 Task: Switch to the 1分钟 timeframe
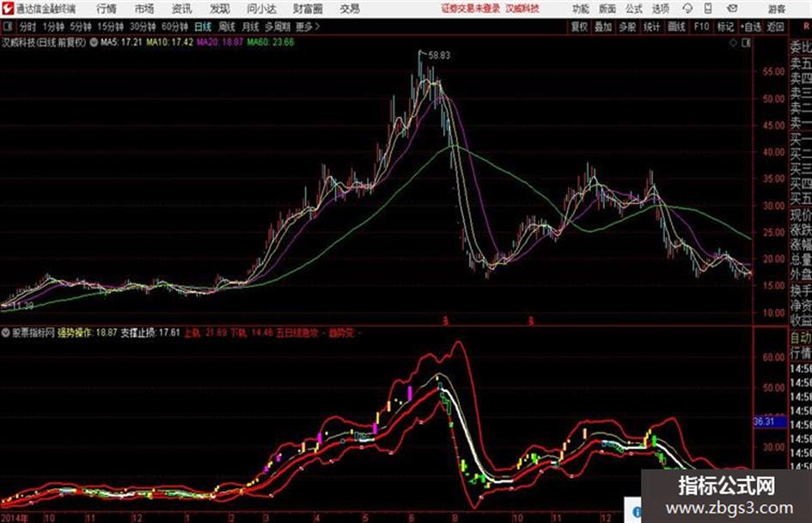53,27
